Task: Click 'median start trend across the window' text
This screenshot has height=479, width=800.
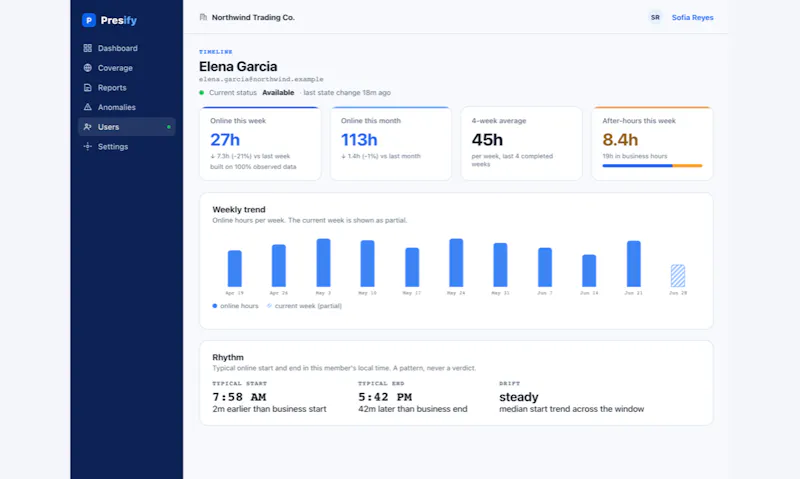Action: [571, 409]
